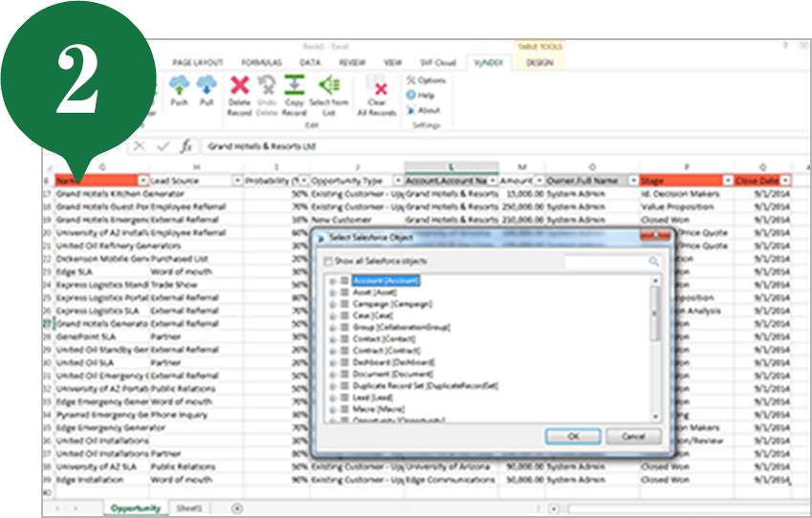
Task: Click the object icon beside Campaign [Campaign]
Action: 344,304
